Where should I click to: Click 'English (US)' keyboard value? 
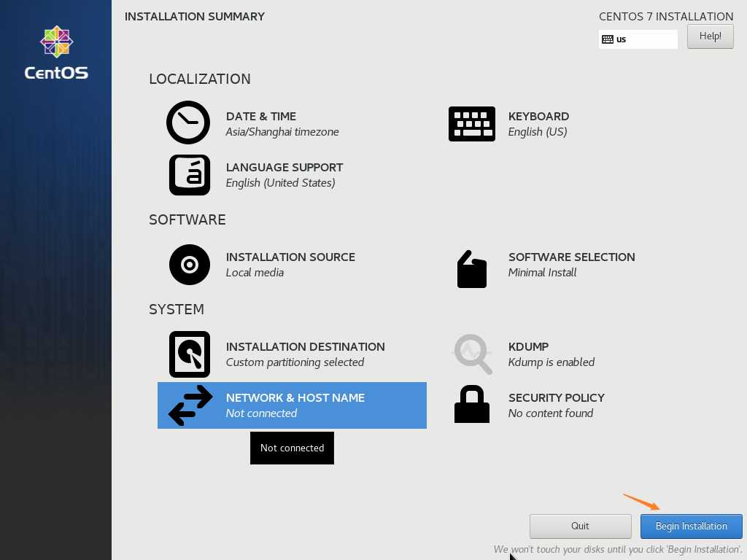tap(538, 132)
